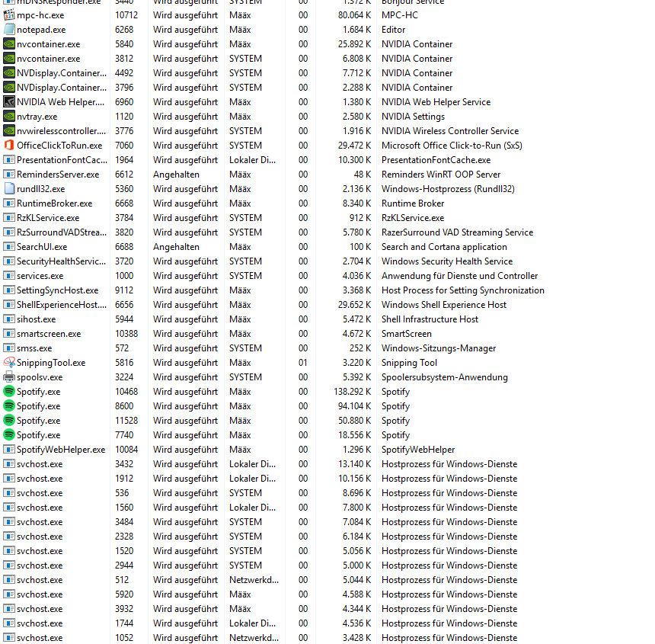Click the icon of NVDisplay.Container PID 4492
This screenshot has height=644, width=655.
9,73
